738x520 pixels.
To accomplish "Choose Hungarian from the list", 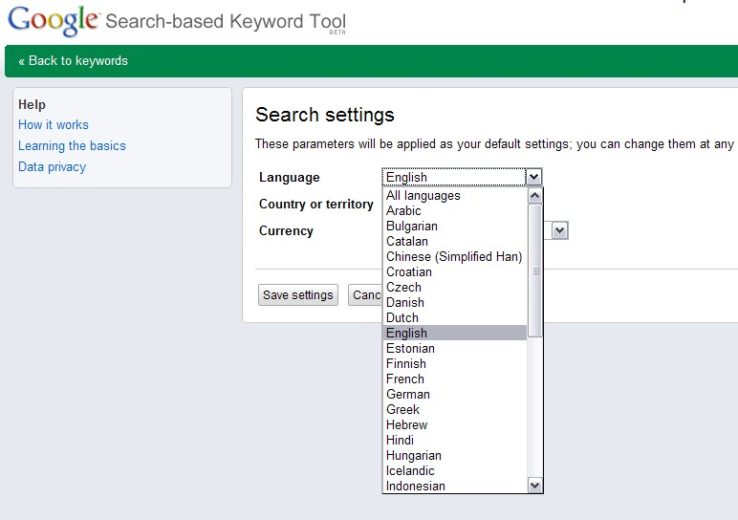I will coord(455,456).
